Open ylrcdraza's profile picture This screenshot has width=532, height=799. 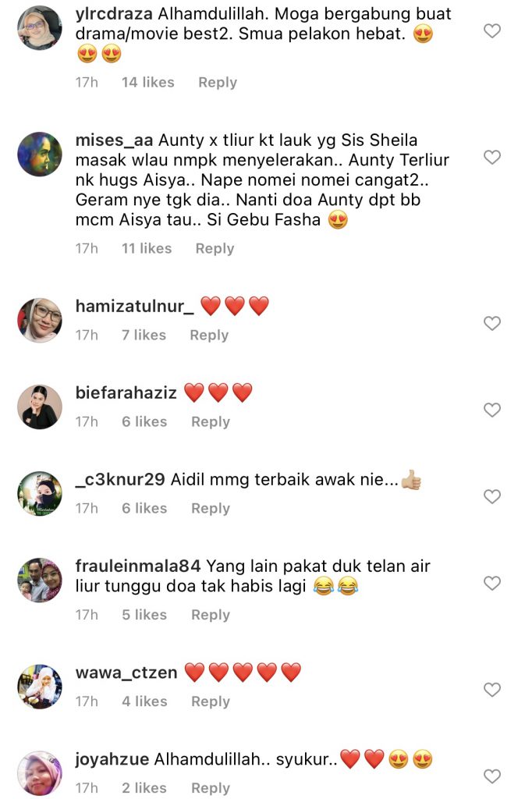[40, 28]
